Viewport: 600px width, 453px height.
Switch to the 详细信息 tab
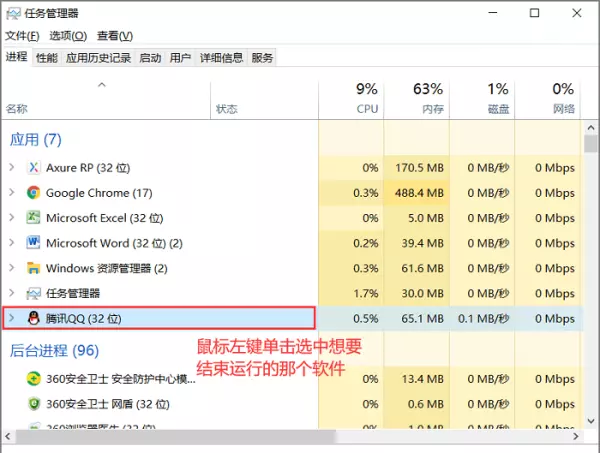(x=221, y=58)
